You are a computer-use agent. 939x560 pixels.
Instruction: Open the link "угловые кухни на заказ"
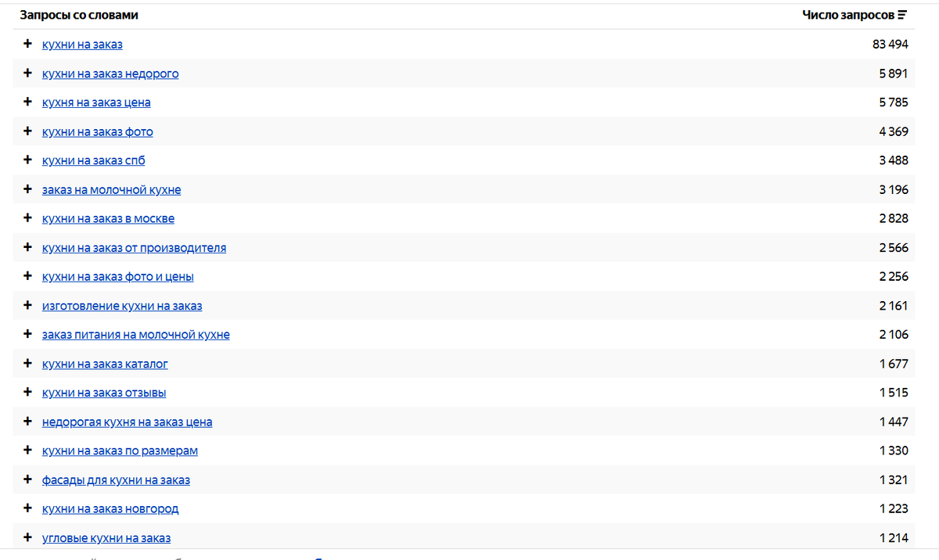tap(106, 538)
